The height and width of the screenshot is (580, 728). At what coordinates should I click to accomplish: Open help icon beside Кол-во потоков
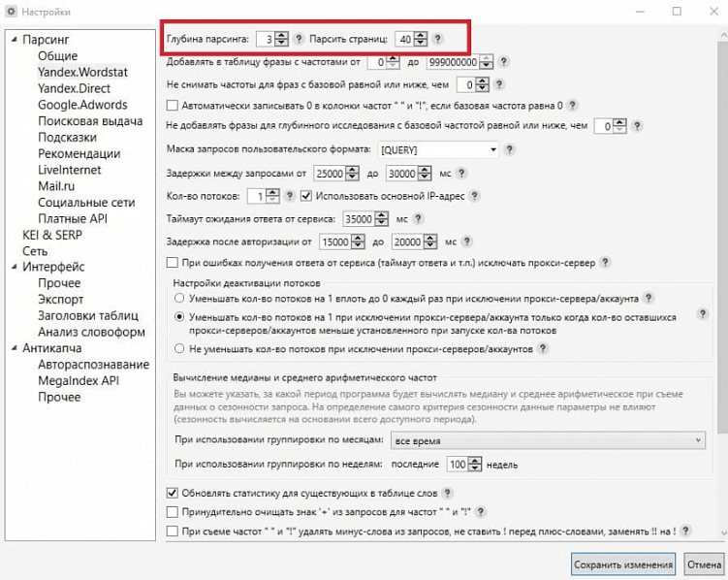point(289,196)
